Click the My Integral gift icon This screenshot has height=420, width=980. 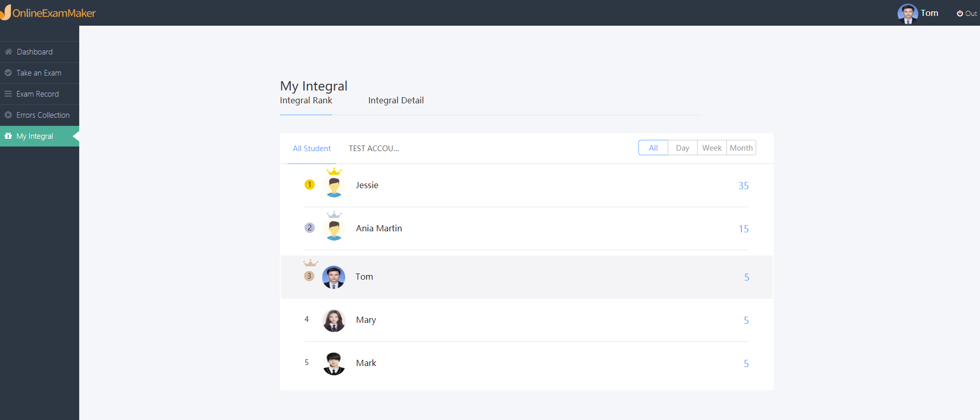click(x=8, y=136)
